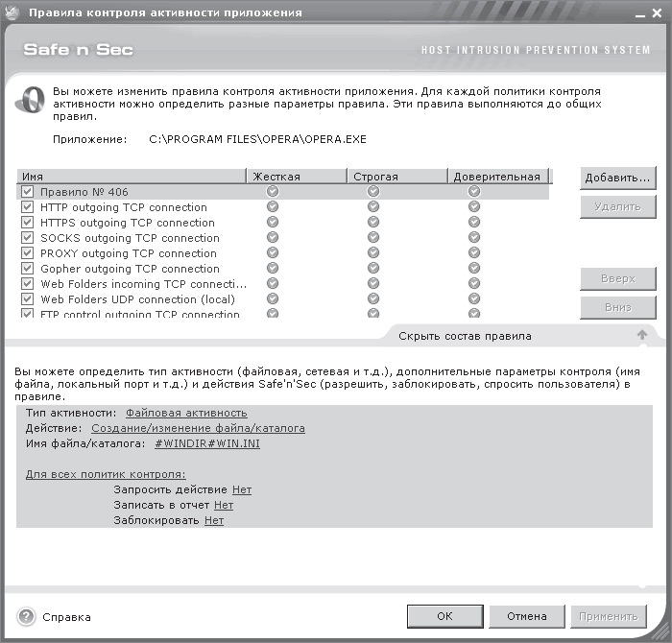This screenshot has width=672, height=643.
Task: Toggle the HTTP outgoing TCP connection checkbox
Action: point(27,207)
